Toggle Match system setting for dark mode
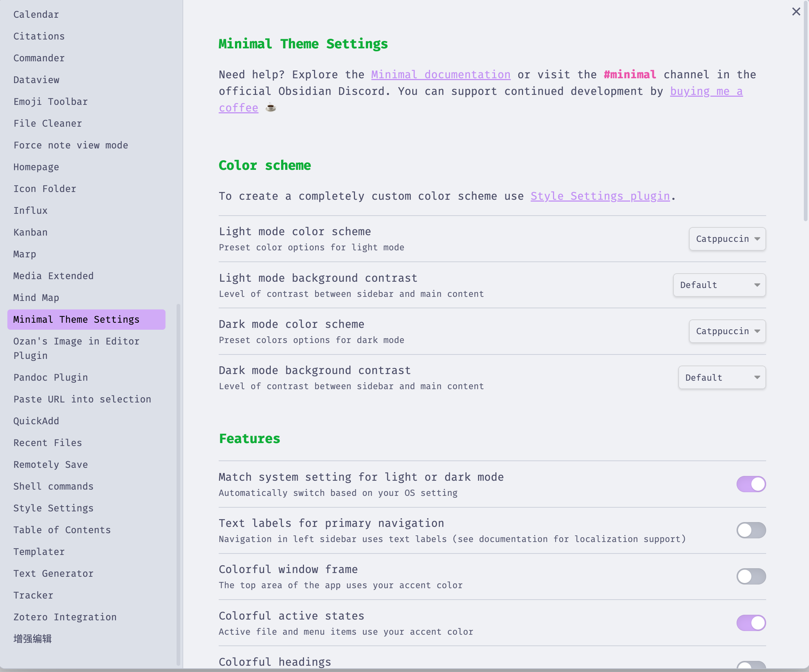Image resolution: width=809 pixels, height=672 pixels. click(x=750, y=483)
